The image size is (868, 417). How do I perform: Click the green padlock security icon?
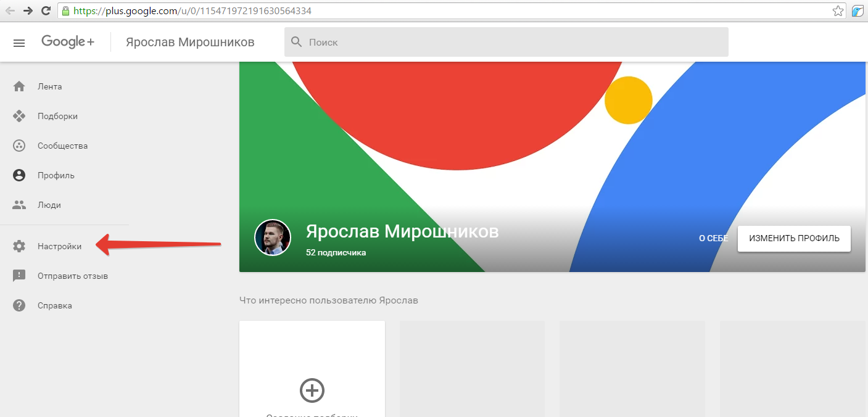pos(65,10)
